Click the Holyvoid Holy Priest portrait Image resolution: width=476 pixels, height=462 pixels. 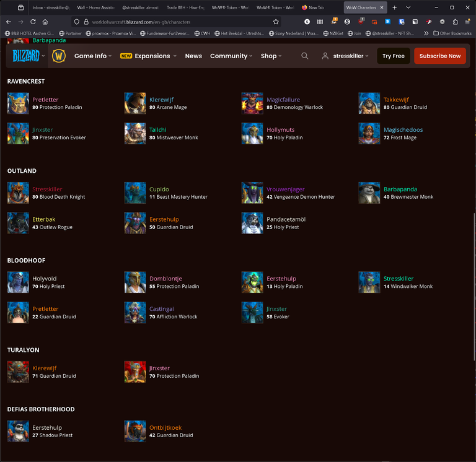(x=18, y=282)
